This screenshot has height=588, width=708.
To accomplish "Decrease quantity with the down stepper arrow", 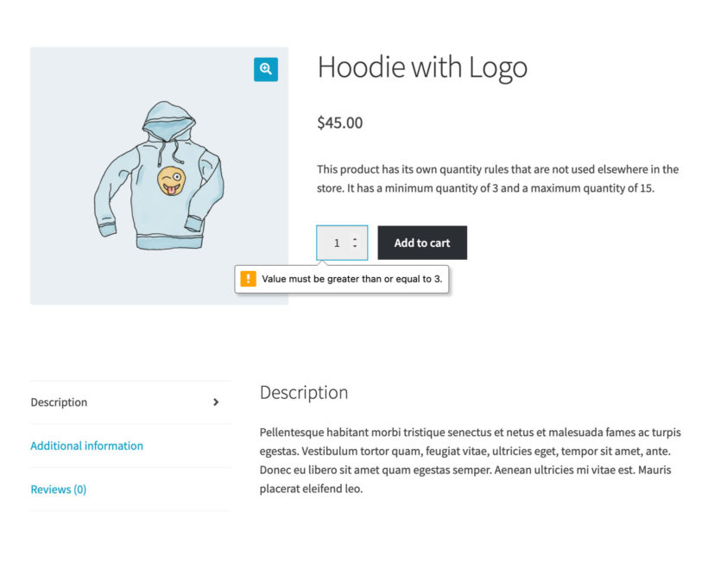I will click(x=356, y=247).
